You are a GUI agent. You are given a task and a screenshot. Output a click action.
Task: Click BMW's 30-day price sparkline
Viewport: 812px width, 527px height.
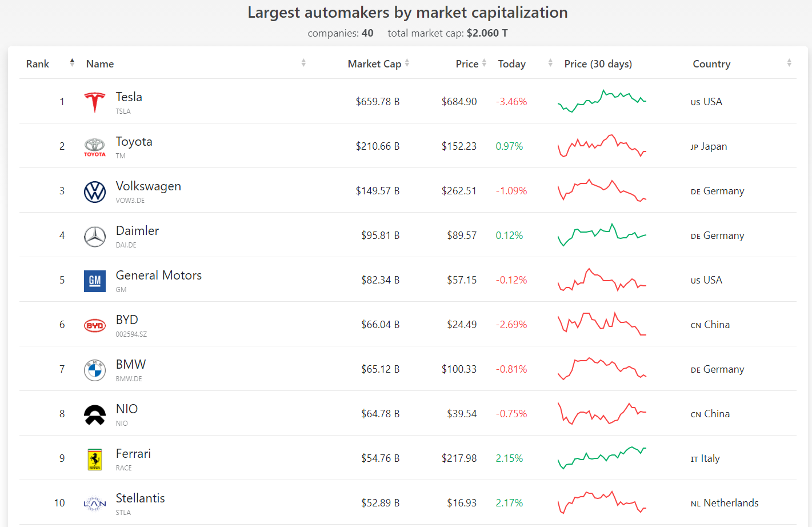pos(602,369)
